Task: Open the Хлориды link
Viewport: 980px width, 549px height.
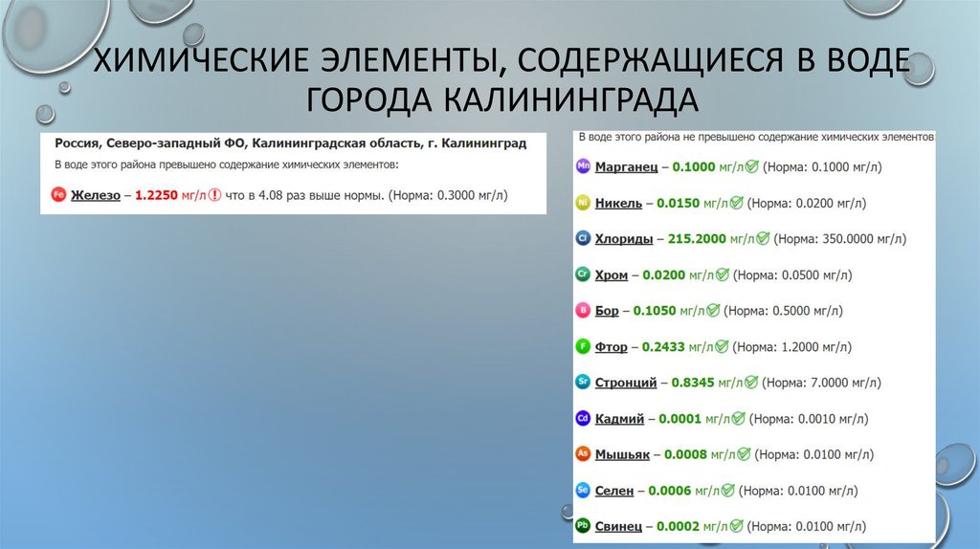Action: pos(624,239)
